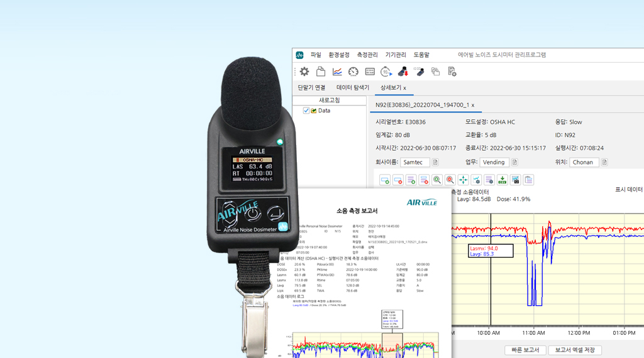Click the ID: N92 text
Image resolution: width=644 pixels, height=358 pixels.
click(565, 135)
